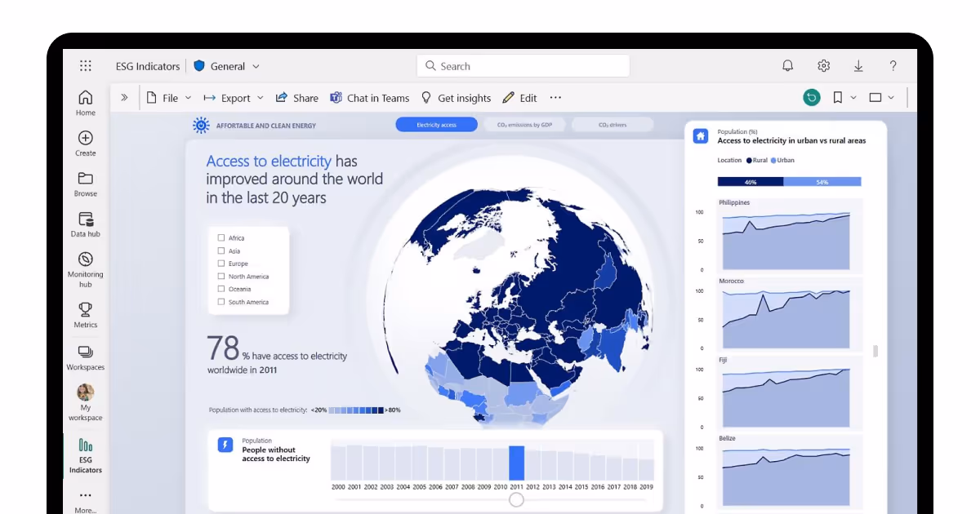The image size is (980, 514).
Task: Check the Oceania checkbox
Action: click(x=221, y=289)
